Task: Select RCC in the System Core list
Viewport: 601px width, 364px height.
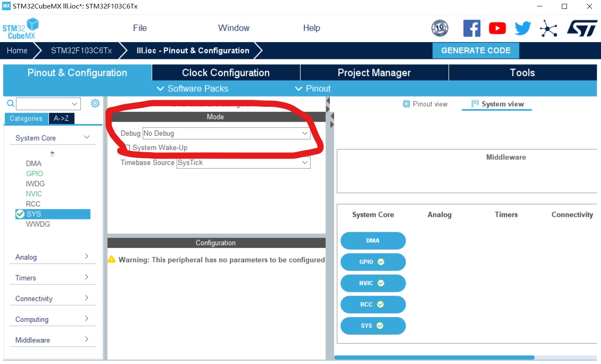Action: (x=33, y=204)
